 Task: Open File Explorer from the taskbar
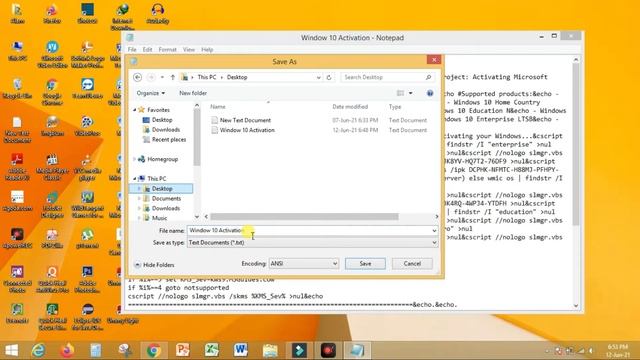pyautogui.click(x=270, y=351)
